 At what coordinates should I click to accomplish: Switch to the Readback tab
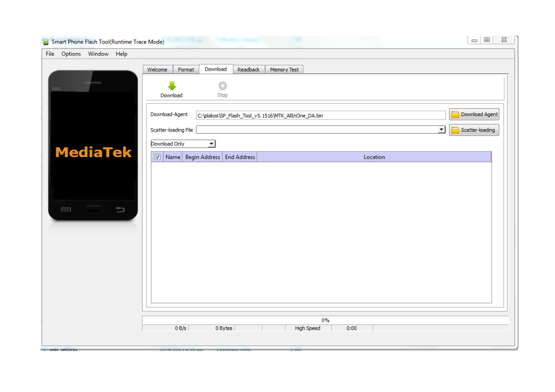tap(248, 70)
